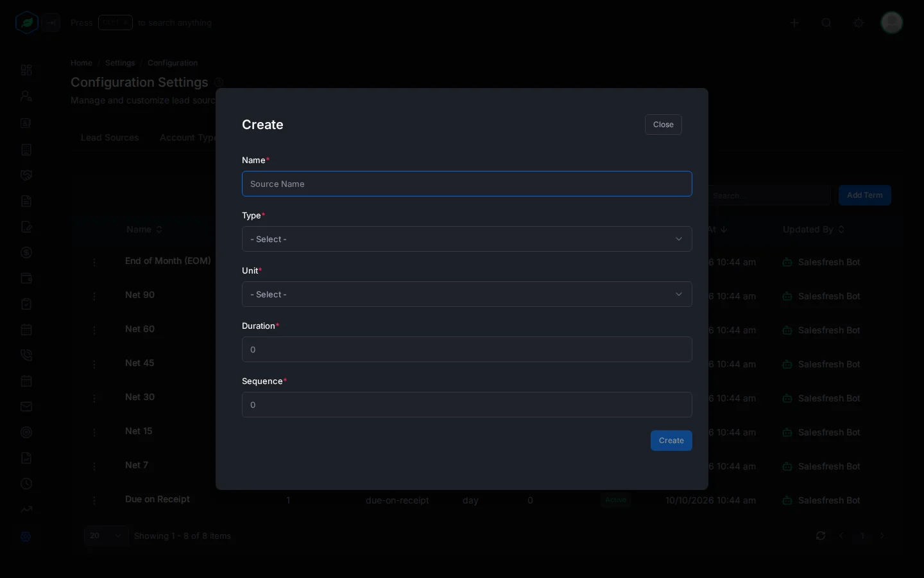Click the Duration number field
The width and height of the screenshot is (924, 578).
[x=466, y=349]
